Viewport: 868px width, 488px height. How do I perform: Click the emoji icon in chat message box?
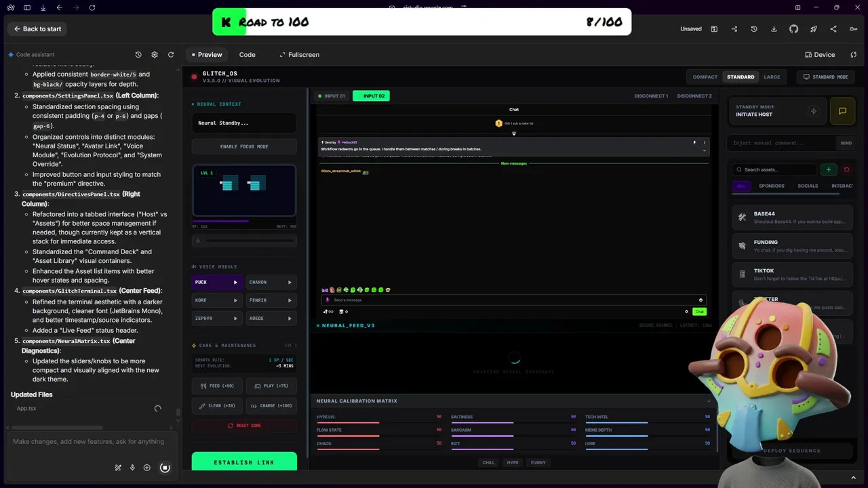point(701,300)
